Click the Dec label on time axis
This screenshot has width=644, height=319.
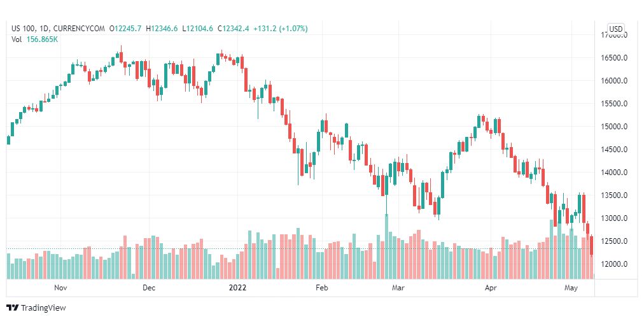pyautogui.click(x=149, y=288)
